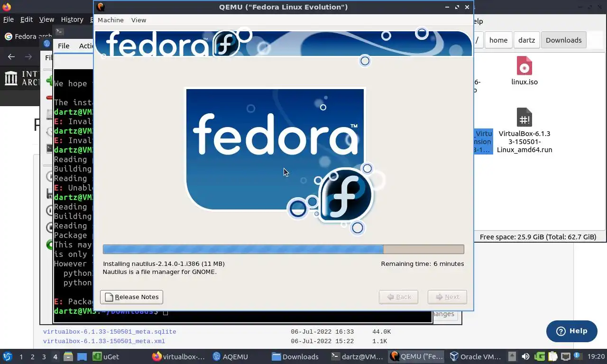Click clock showing 19:20
The height and width of the screenshot is (364, 607).
tap(596, 357)
